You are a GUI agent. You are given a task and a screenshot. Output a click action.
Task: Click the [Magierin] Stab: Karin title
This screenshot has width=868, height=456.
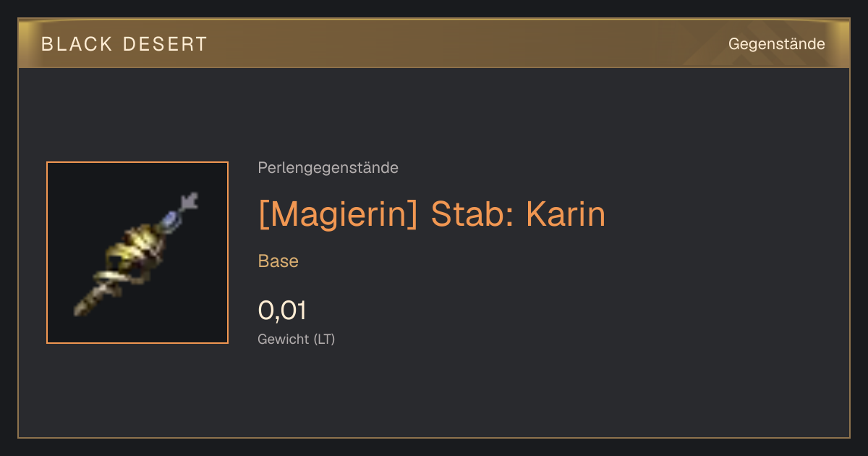[x=431, y=214]
